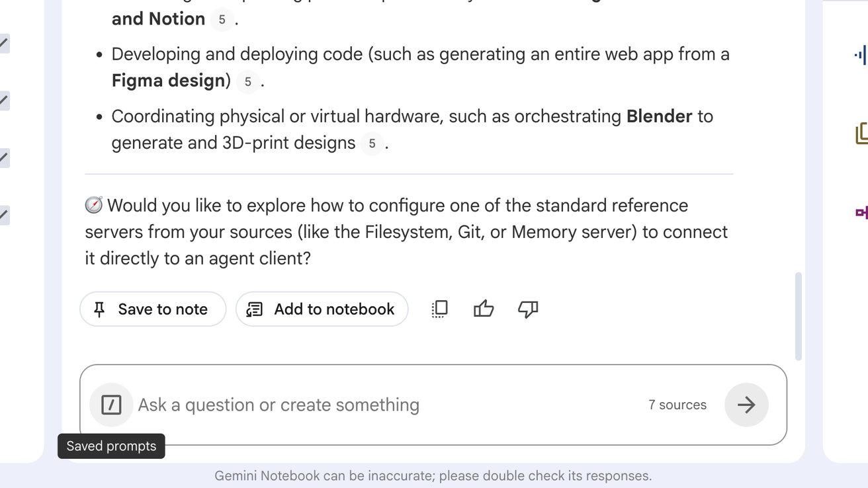Image resolution: width=868 pixels, height=488 pixels.
Task: Copy the response with the copy icon
Action: pos(440,309)
